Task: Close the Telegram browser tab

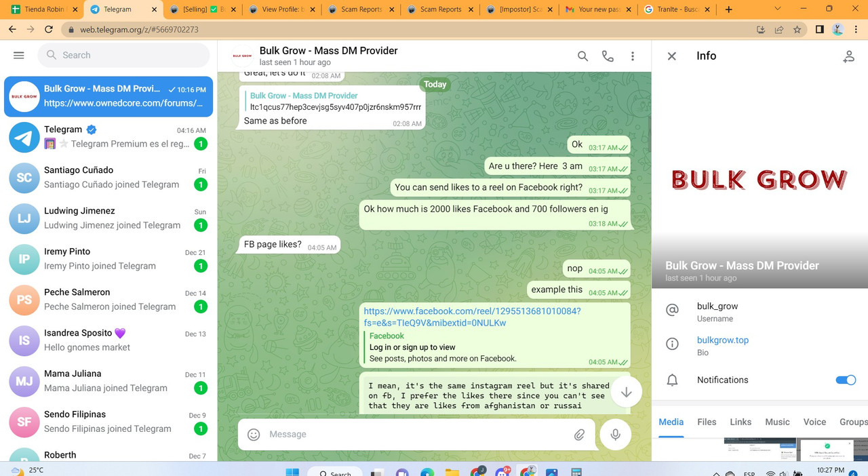Action: (154, 9)
